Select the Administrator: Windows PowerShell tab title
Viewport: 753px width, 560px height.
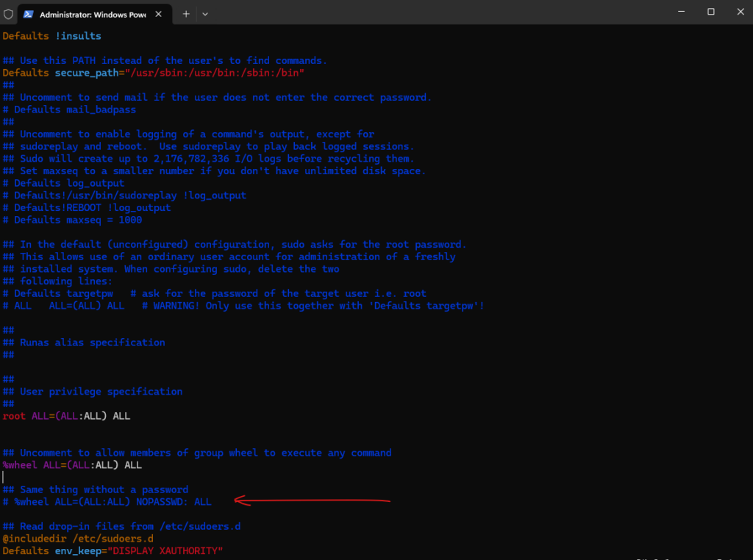[x=92, y=14]
